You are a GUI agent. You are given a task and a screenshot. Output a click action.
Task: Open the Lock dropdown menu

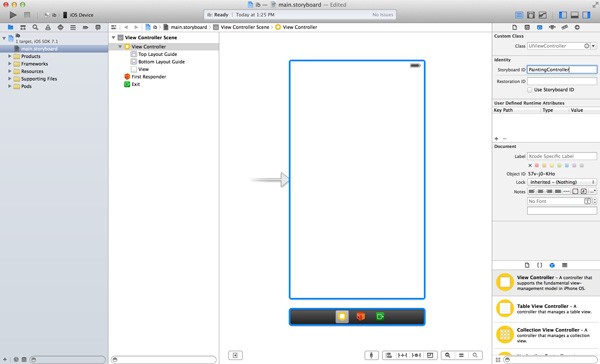click(x=562, y=182)
